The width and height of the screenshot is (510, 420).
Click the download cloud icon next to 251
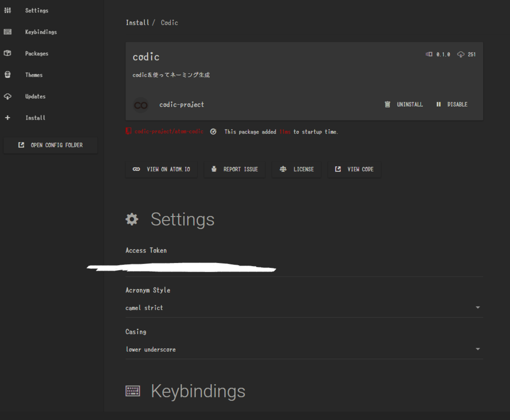pyautogui.click(x=461, y=54)
